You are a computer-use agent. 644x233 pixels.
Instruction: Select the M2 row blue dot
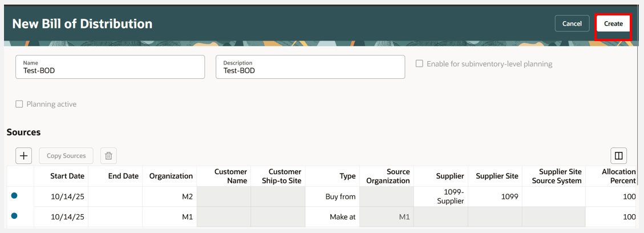coord(14,196)
